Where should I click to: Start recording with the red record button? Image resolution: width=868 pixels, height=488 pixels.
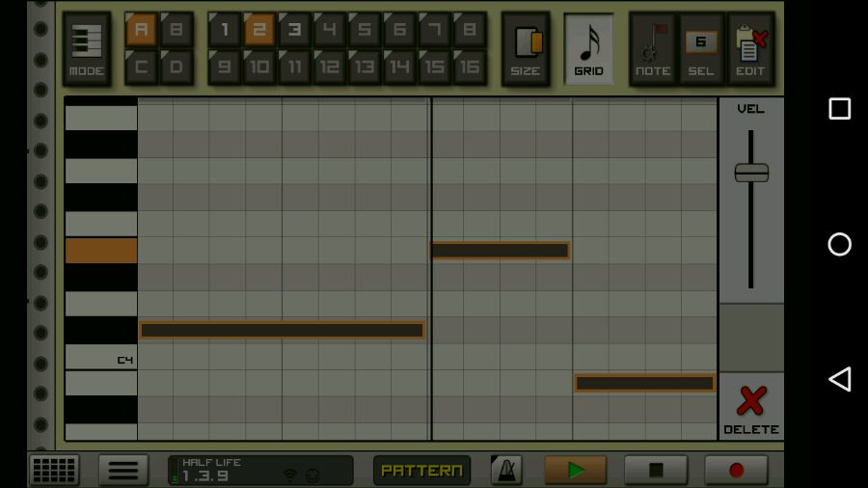pos(736,471)
